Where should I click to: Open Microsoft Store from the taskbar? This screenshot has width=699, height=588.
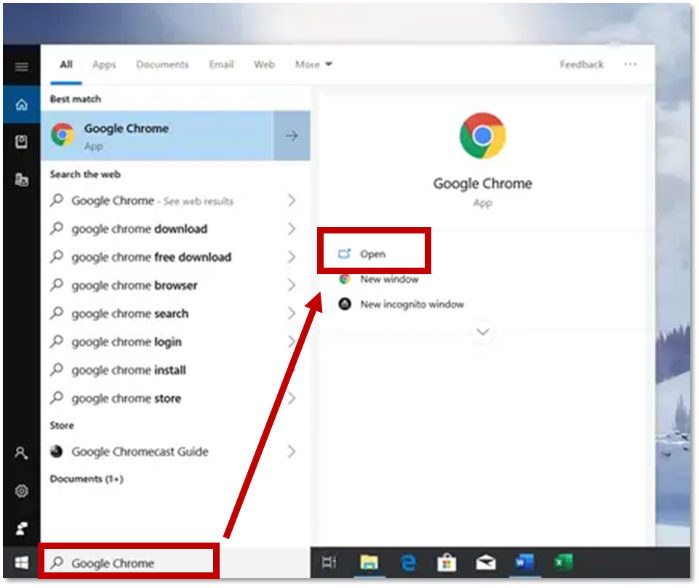[447, 563]
